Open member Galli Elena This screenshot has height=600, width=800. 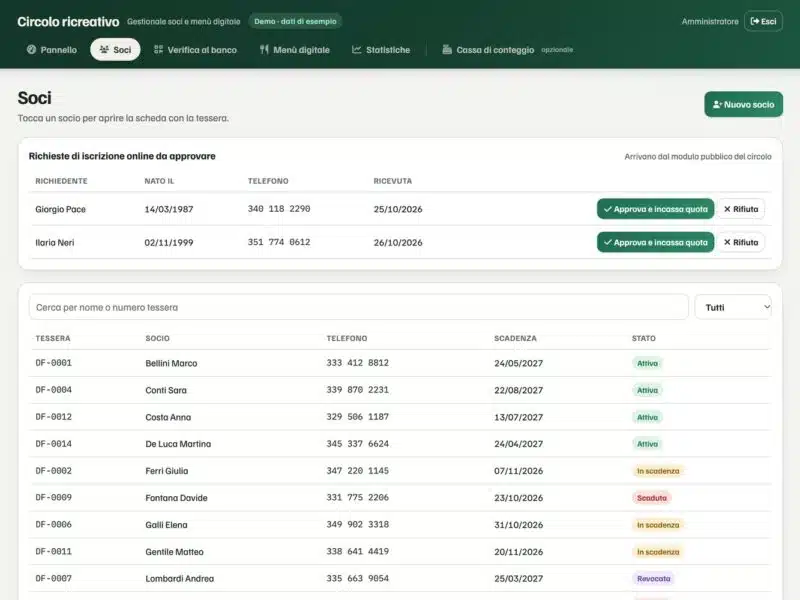pos(400,524)
